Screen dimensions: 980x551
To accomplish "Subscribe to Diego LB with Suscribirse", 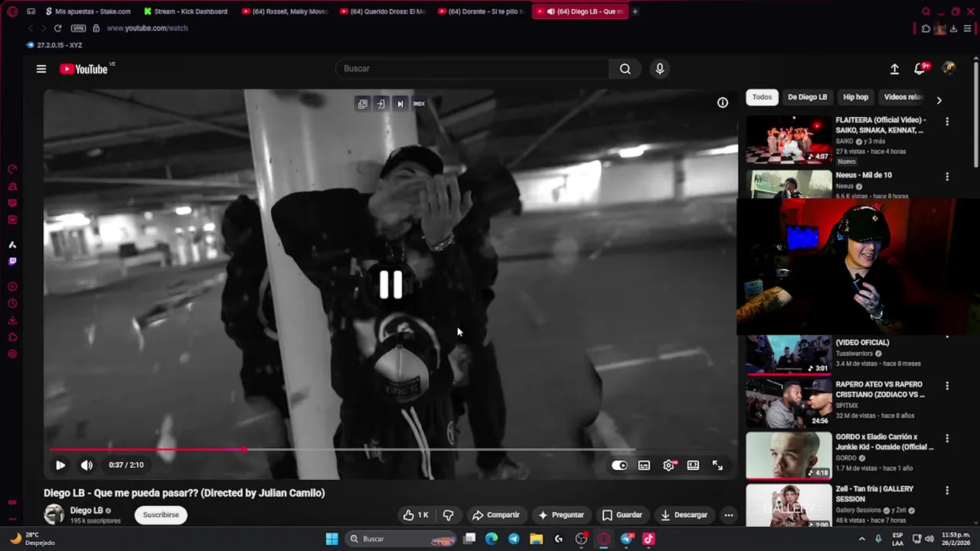I will pos(161,515).
